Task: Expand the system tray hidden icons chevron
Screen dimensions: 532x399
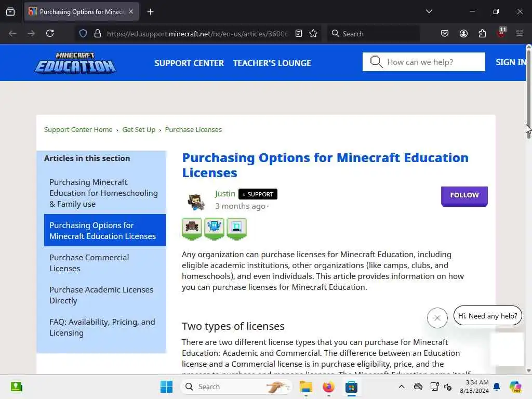Action: pyautogui.click(x=402, y=387)
